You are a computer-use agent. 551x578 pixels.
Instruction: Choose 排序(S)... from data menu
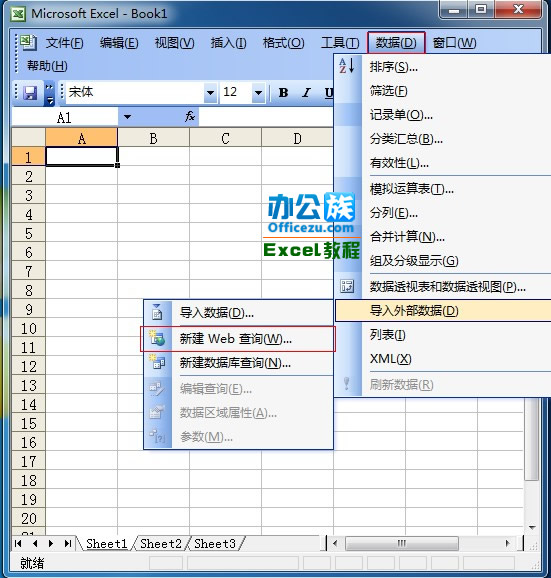click(442, 67)
